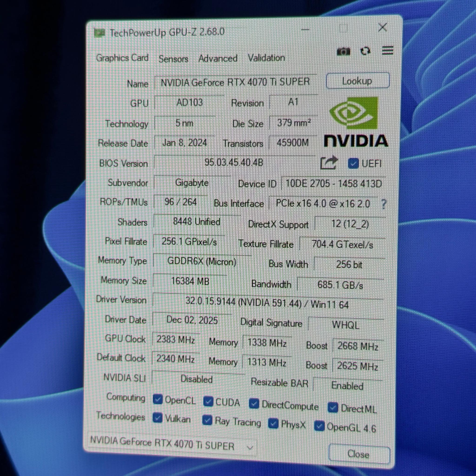Open the Validation tab
476x476 pixels.
coord(266,58)
